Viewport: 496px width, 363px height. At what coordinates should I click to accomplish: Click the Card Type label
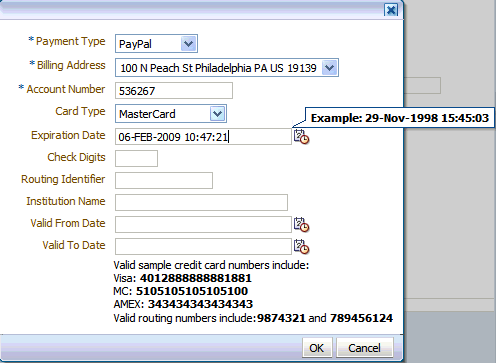(80, 111)
